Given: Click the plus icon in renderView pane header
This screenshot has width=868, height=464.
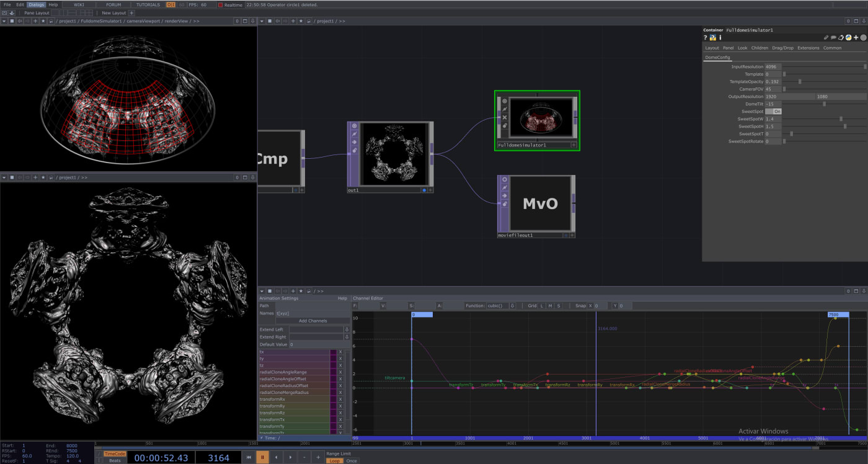Looking at the screenshot, I should pyautogui.click(x=35, y=21).
